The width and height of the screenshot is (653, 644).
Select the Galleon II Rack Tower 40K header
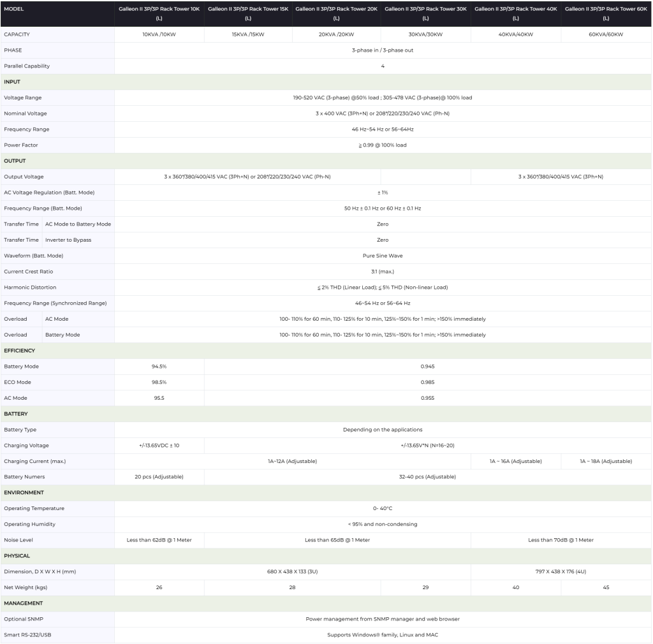516,14
